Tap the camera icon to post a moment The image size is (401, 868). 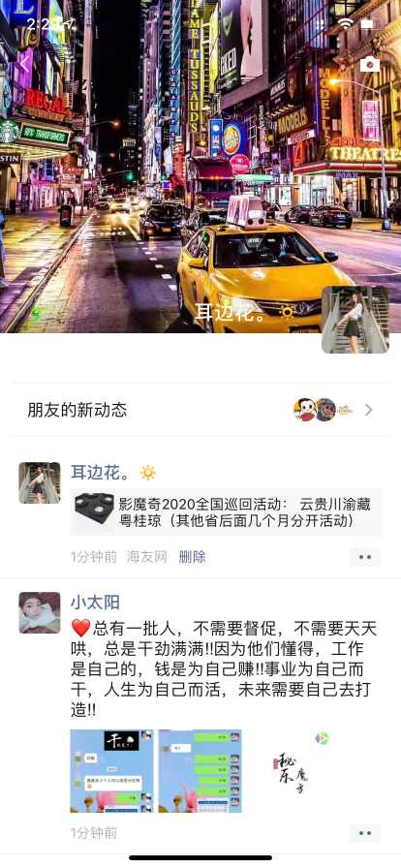370,64
